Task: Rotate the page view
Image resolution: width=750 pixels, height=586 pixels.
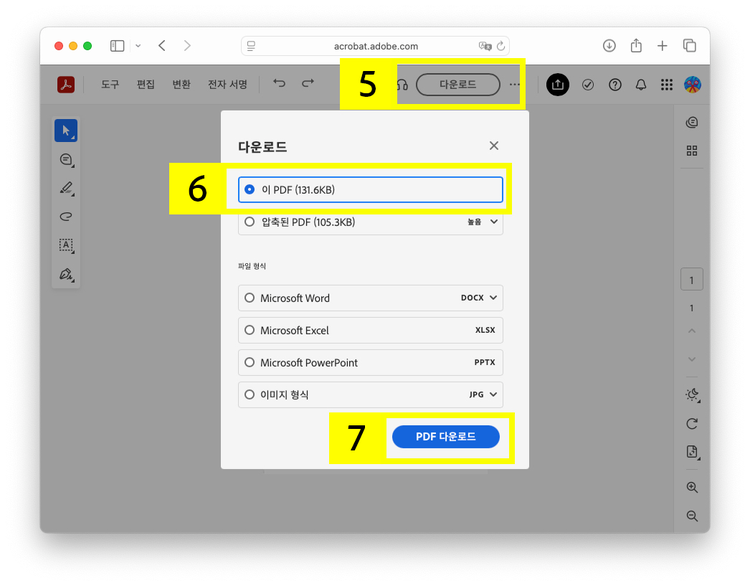Action: [x=692, y=423]
